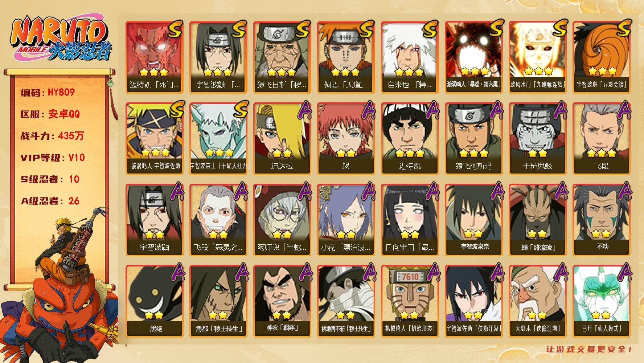The width and height of the screenshot is (644, 363).
Task: Click the star rating on 蝎 card
Action: tap(346, 153)
